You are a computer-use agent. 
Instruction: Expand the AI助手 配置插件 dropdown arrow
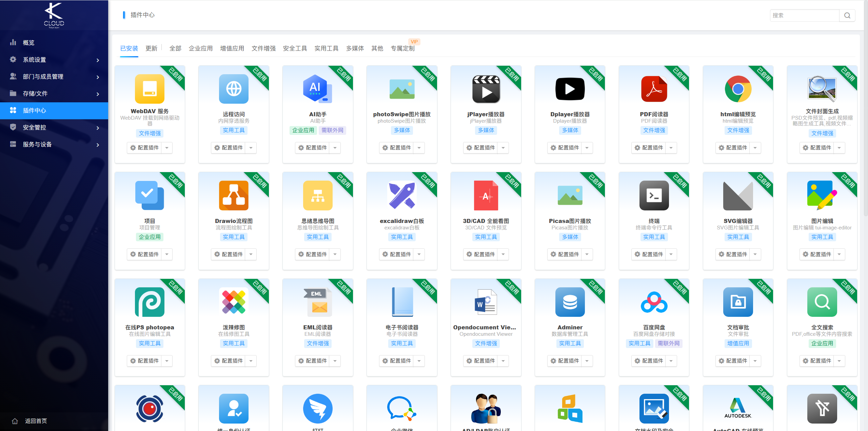click(x=335, y=148)
